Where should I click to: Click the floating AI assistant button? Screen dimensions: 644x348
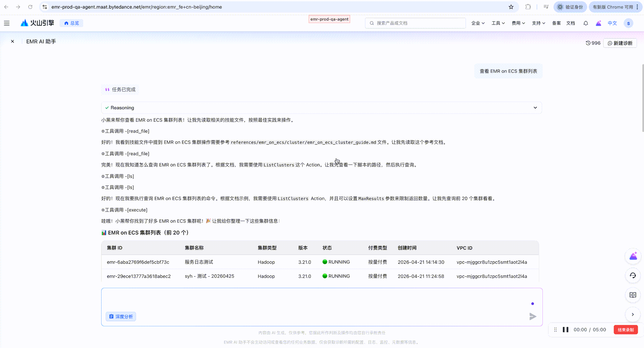pos(633,256)
